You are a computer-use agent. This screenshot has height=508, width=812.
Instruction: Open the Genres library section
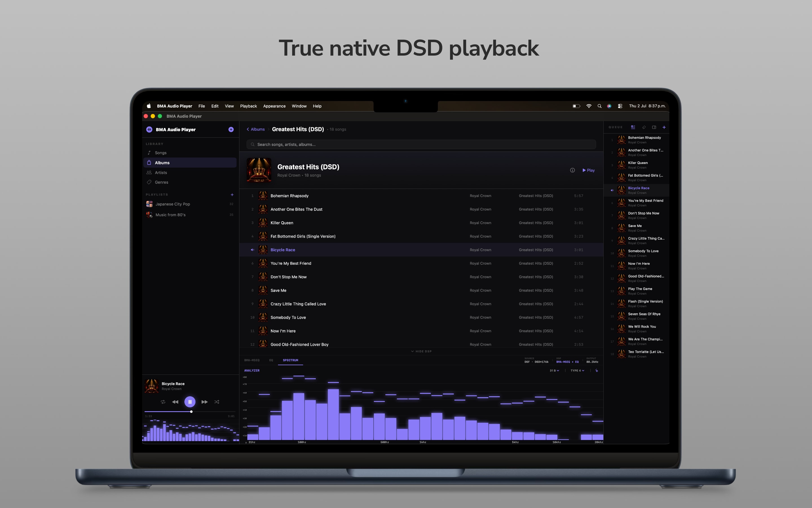tap(190, 182)
